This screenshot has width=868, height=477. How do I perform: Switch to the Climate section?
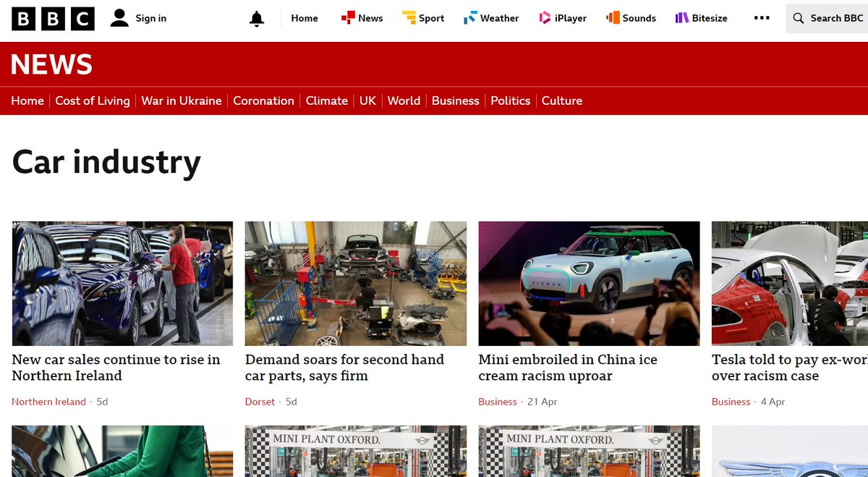tap(327, 101)
